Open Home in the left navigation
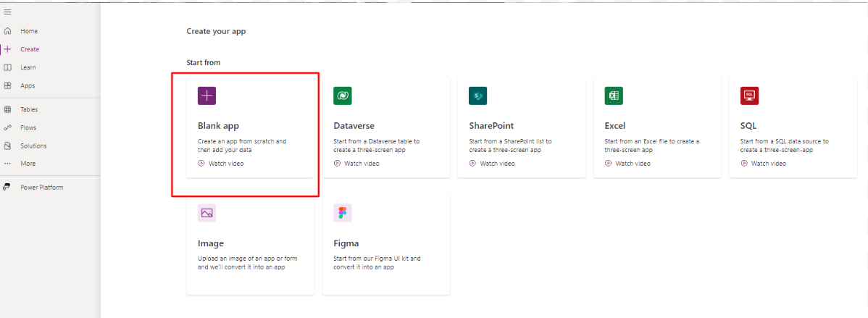Screen dimensions: 868x318 (x=28, y=31)
